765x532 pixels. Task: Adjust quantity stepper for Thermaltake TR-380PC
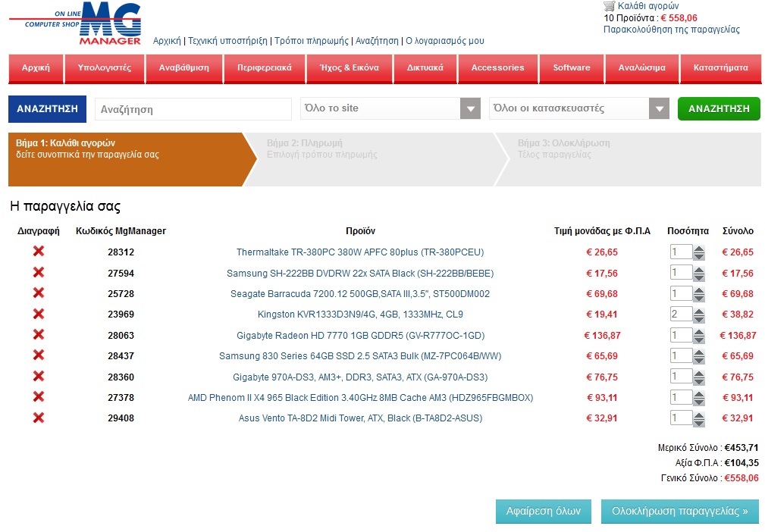pos(698,252)
